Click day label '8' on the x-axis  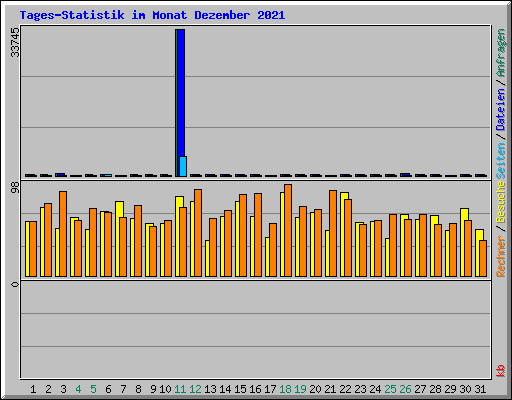click(x=138, y=389)
